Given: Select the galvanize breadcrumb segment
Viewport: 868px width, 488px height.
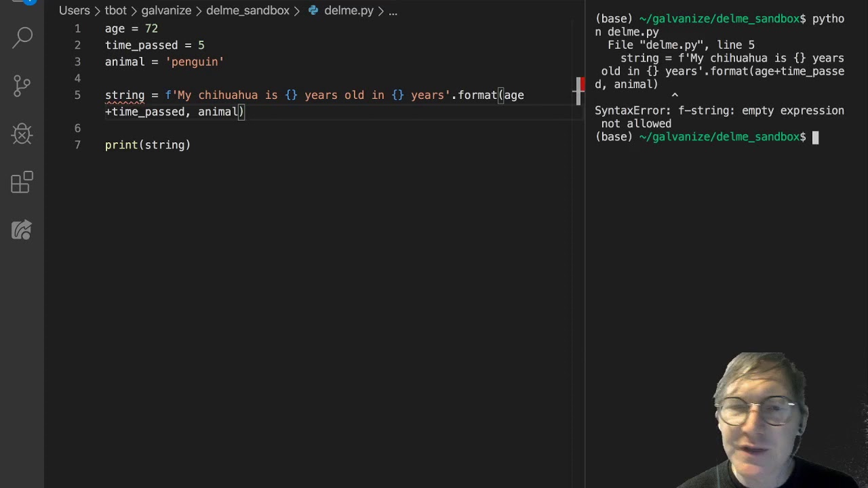Looking at the screenshot, I should click(166, 11).
